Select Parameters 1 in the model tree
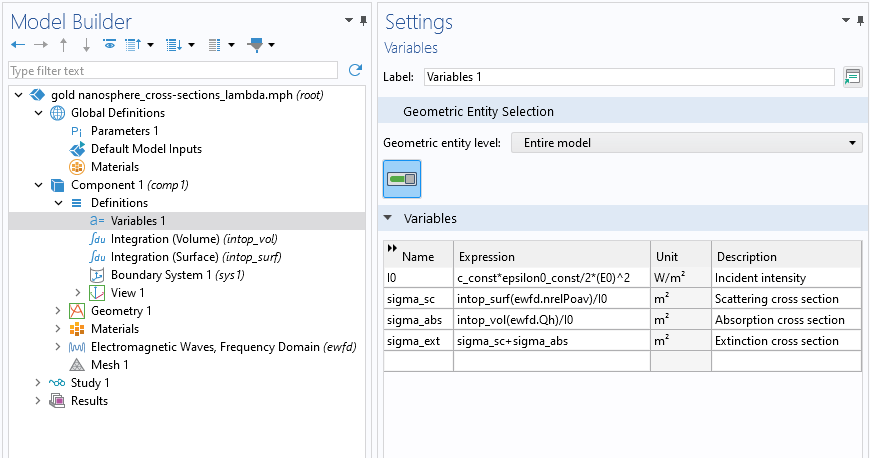The width and height of the screenshot is (870, 458). (124, 131)
